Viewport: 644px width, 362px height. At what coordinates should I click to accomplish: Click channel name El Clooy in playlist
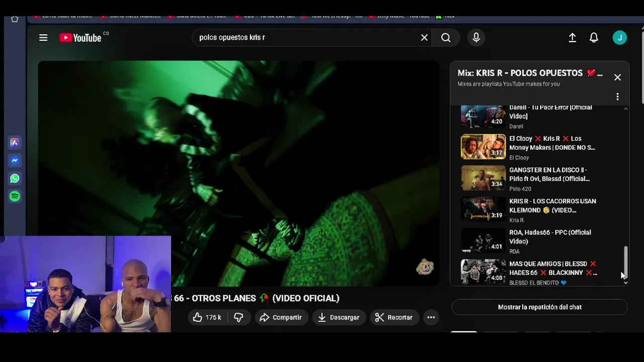click(x=519, y=158)
